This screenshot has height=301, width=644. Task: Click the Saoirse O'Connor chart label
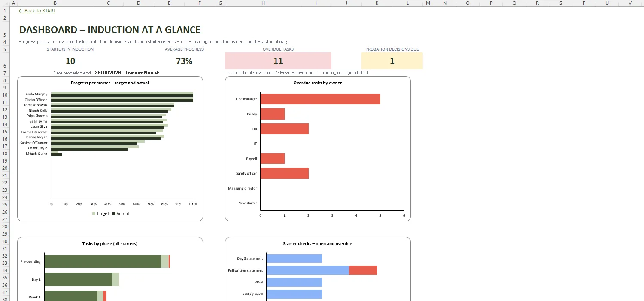click(x=34, y=143)
